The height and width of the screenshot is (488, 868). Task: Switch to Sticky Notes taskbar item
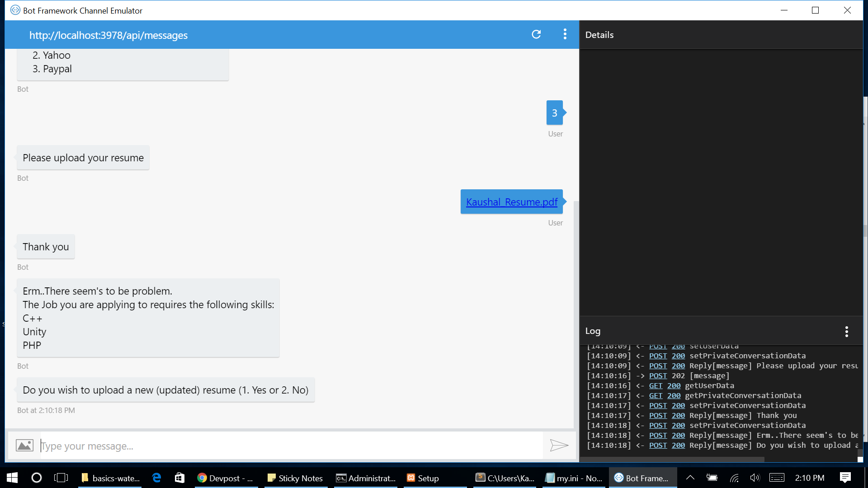[296, 478]
